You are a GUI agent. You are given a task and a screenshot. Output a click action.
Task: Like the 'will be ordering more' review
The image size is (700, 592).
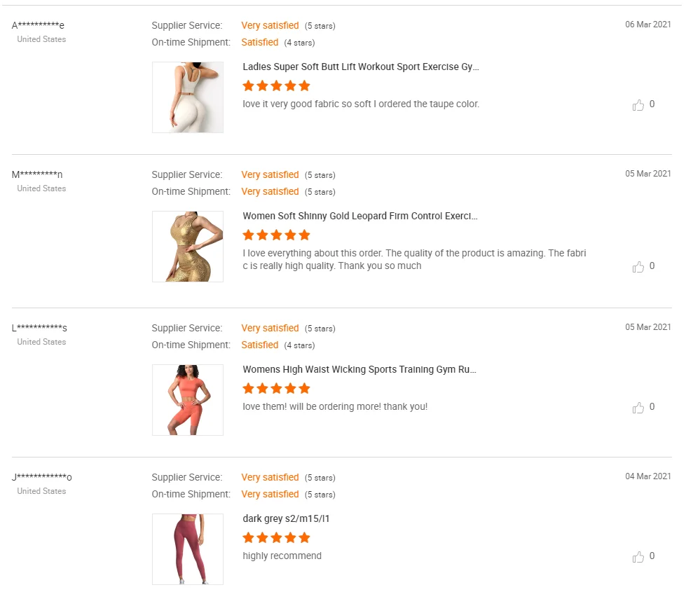[638, 408]
